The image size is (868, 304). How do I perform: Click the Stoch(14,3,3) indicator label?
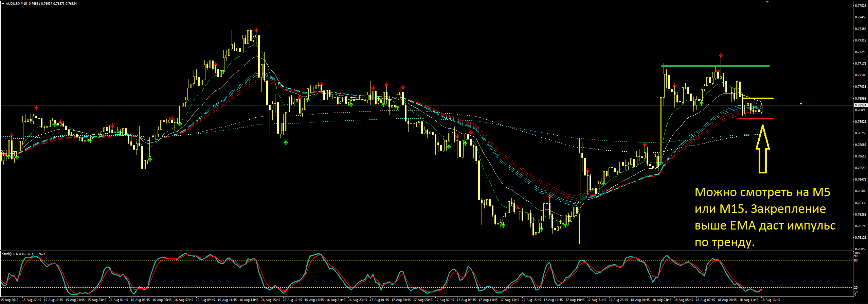click(11, 254)
